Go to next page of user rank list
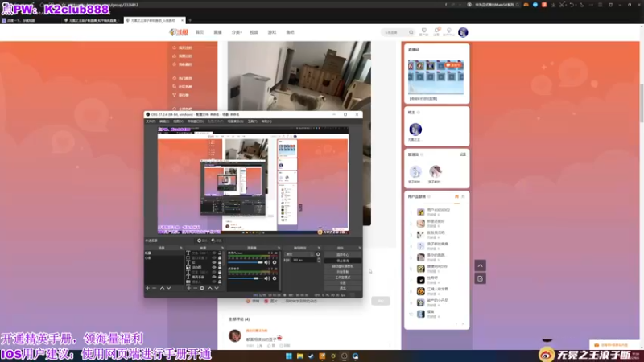 (x=463, y=324)
